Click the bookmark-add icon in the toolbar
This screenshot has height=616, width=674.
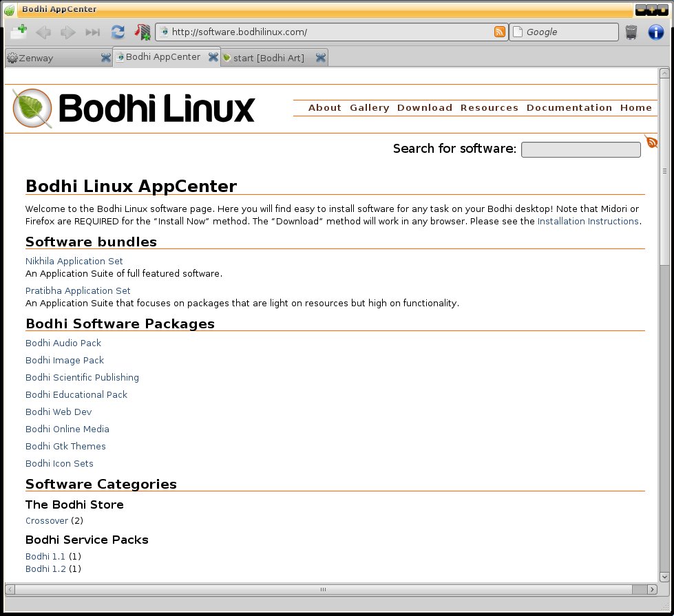click(x=143, y=32)
